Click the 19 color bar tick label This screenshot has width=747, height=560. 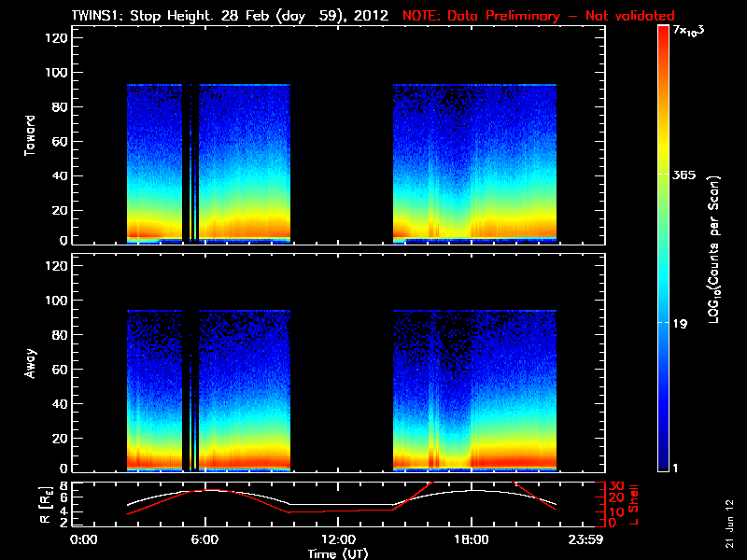[681, 324]
